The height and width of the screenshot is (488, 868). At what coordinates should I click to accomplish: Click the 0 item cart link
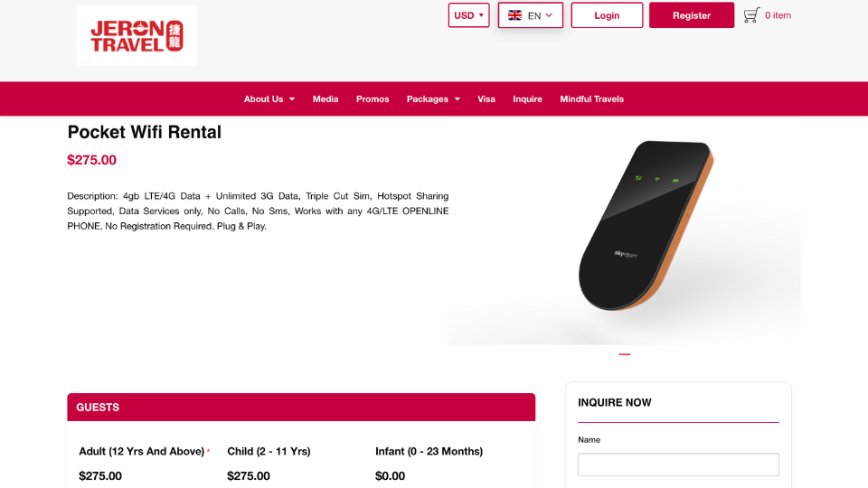coord(778,15)
